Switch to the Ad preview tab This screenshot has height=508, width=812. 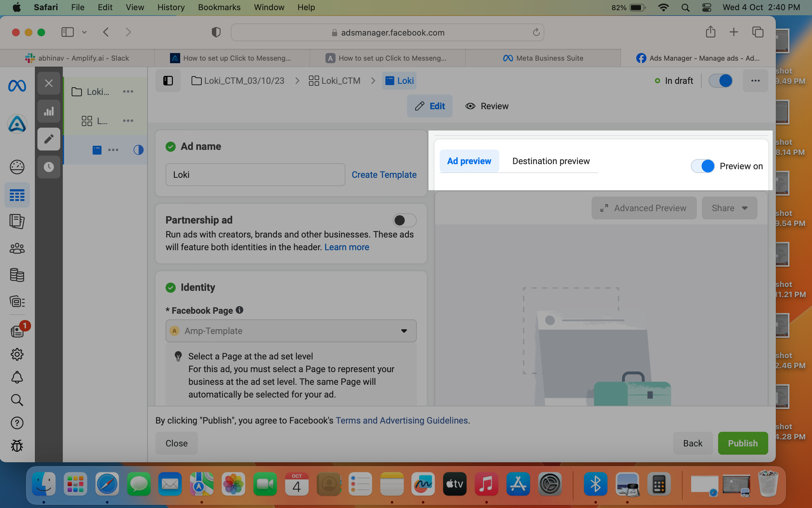click(469, 161)
